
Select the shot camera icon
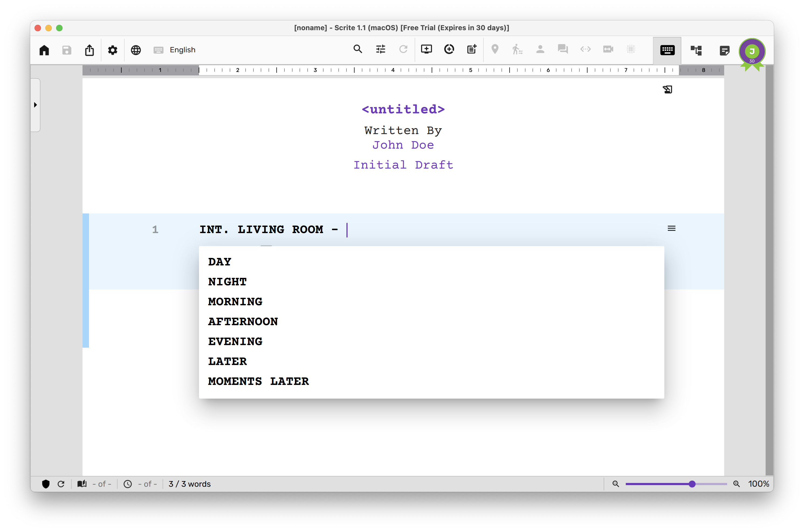(608, 49)
